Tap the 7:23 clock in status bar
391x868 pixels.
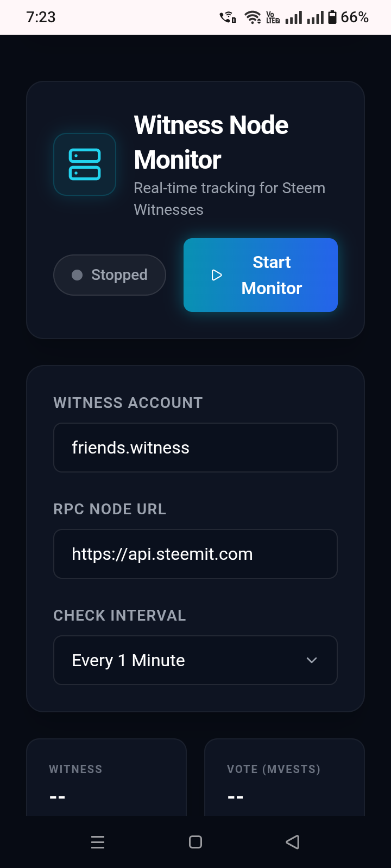point(41,17)
